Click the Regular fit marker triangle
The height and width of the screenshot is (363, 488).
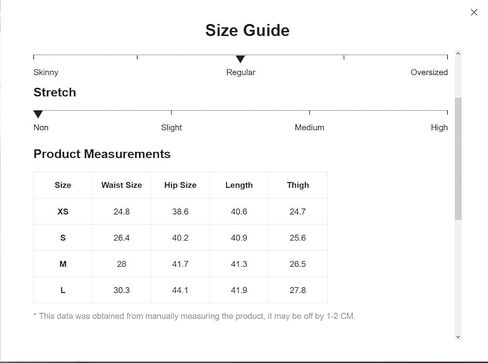pos(240,59)
